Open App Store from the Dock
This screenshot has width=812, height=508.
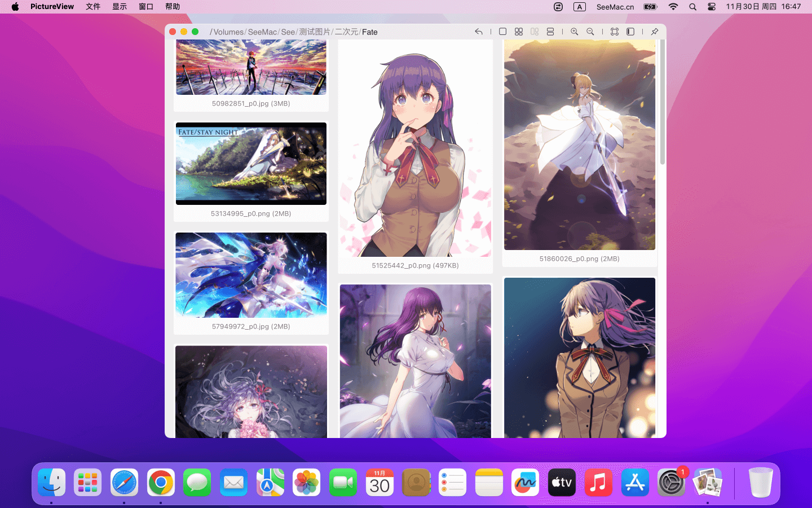pos(635,483)
